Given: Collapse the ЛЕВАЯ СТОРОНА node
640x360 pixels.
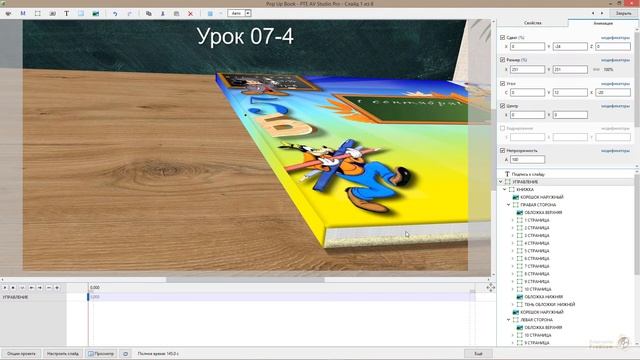Looking at the screenshot, I should (509, 320).
